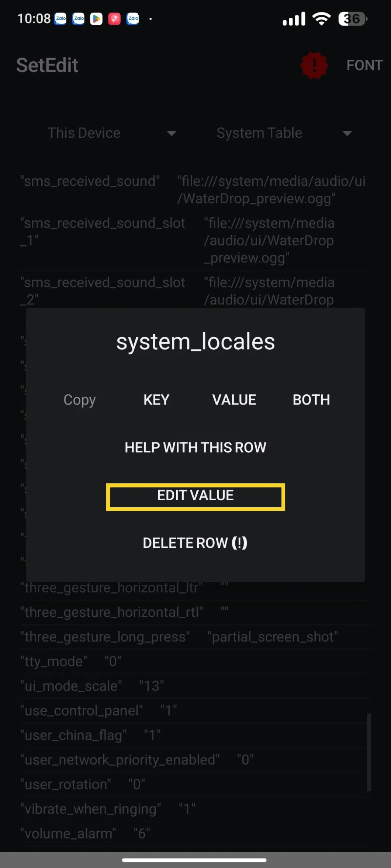This screenshot has width=391, height=868.
Task: Tap the Google Play notification icon
Action: (96, 18)
